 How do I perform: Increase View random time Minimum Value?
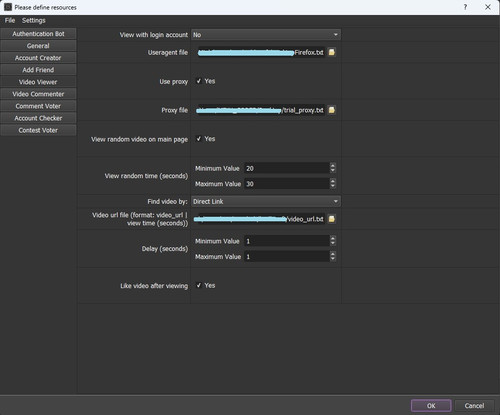[333, 165]
